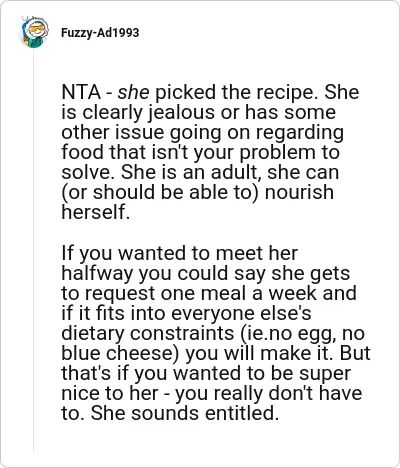The height and width of the screenshot is (468, 400).
Task: Click the word "halfway" in the second paragraph
Action: (x=97, y=274)
